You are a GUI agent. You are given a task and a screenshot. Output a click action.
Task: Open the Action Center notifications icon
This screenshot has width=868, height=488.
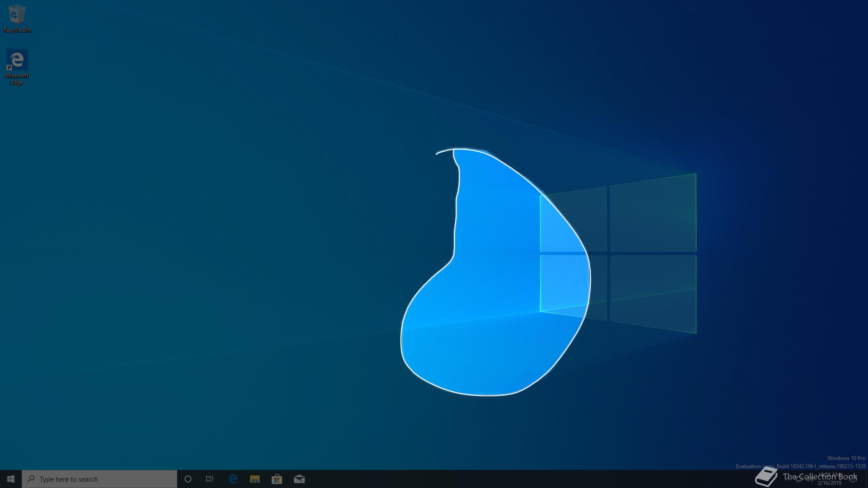[853, 479]
